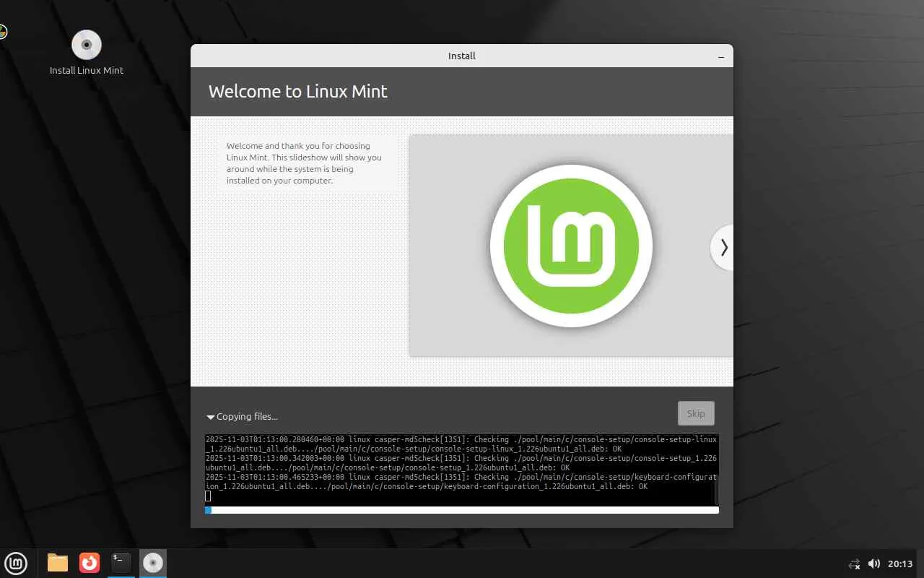Click the log entry timestamped 01:13:00.342003
Viewport: 924px width, 578px height.
coord(461,463)
